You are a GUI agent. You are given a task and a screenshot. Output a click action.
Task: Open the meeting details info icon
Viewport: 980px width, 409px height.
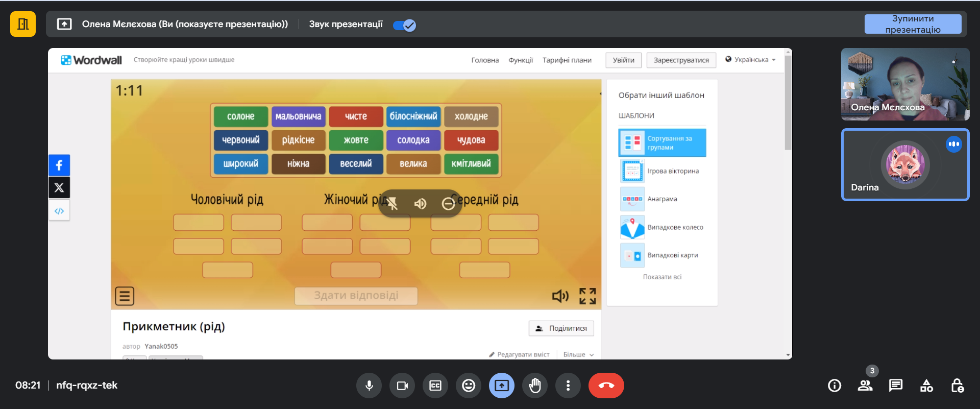[x=835, y=386]
